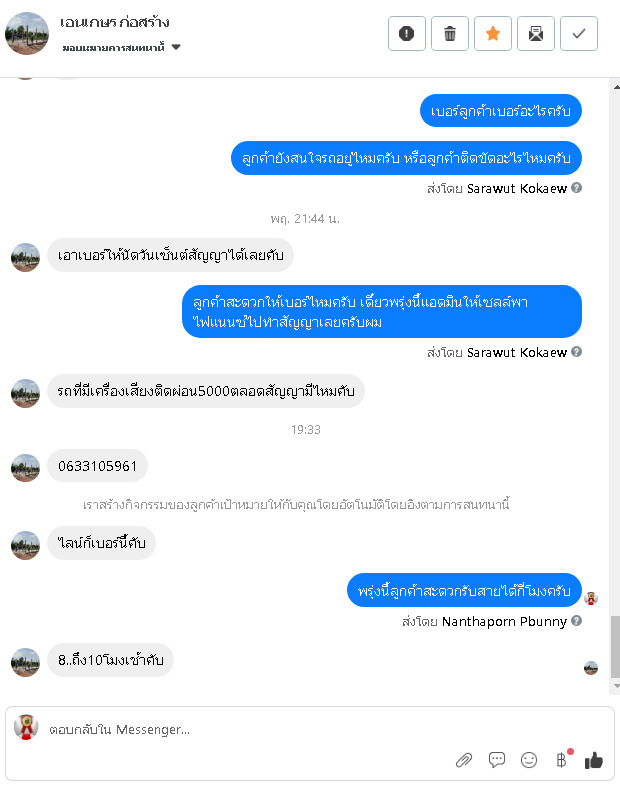Click the chat scrollbar up arrow
This screenshot has height=785, width=620.
(616, 87)
